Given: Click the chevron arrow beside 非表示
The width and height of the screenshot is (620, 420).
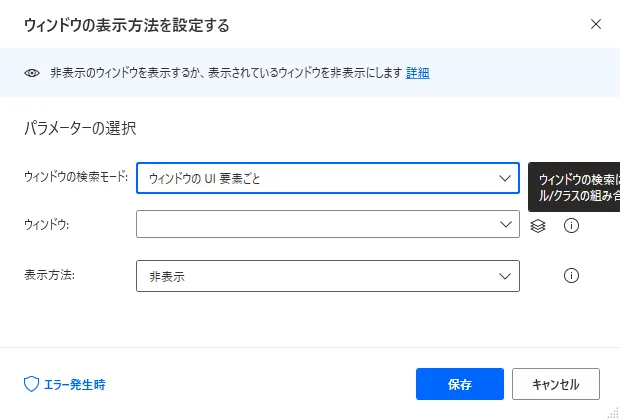Looking at the screenshot, I should click(x=503, y=275).
